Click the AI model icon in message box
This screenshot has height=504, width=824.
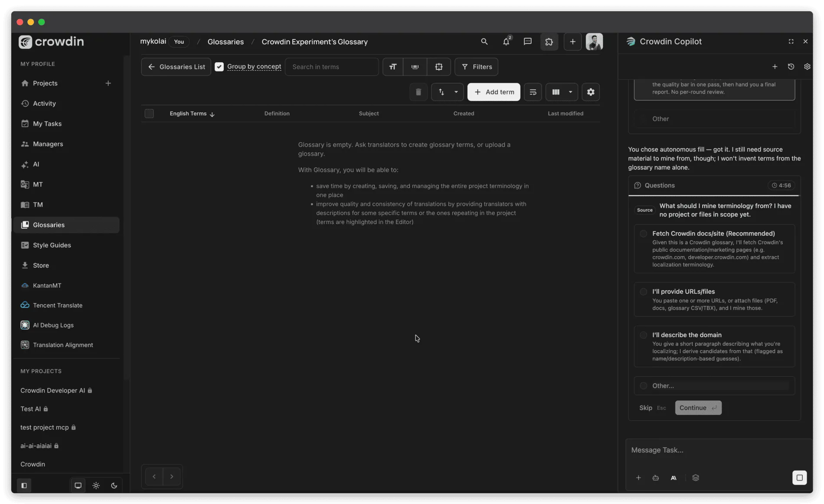click(x=674, y=478)
